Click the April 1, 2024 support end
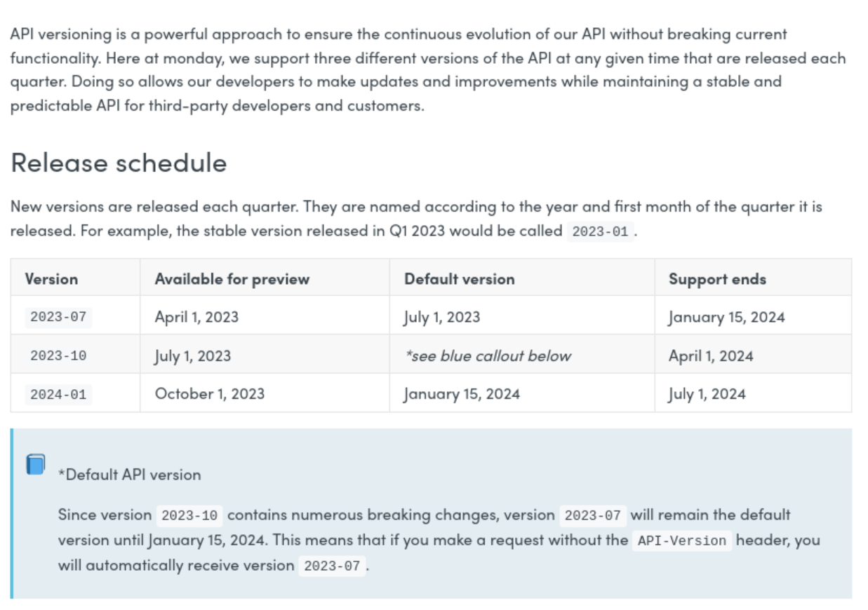This screenshot has height=610, width=868. (711, 355)
